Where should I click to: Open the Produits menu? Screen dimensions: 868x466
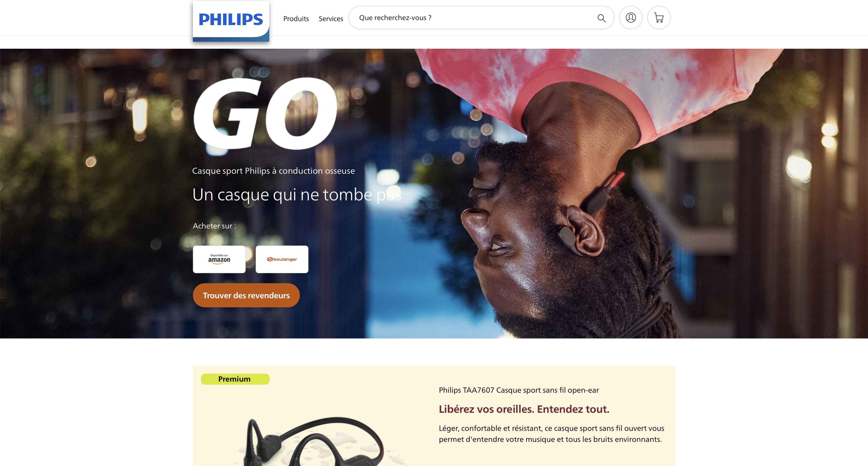pyautogui.click(x=296, y=19)
